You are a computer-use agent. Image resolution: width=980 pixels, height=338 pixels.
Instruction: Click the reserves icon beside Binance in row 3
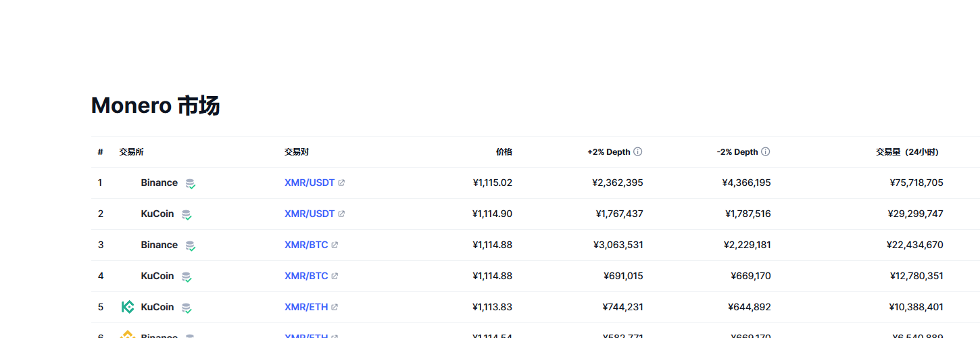[x=190, y=245]
